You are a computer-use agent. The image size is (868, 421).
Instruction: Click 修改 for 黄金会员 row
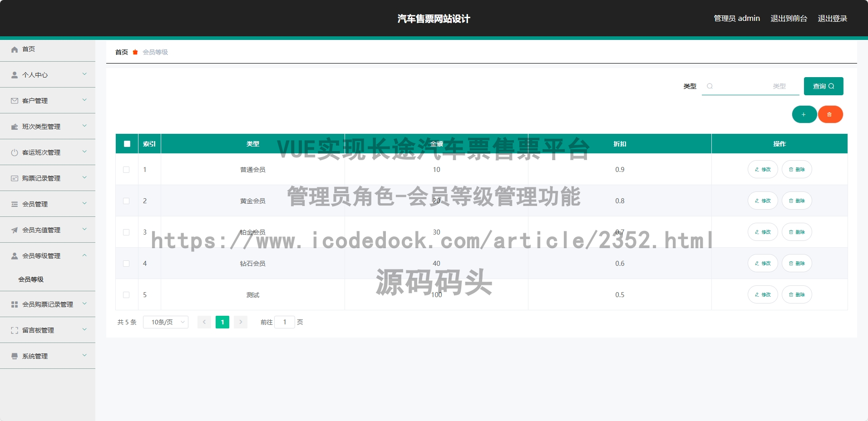coord(763,201)
